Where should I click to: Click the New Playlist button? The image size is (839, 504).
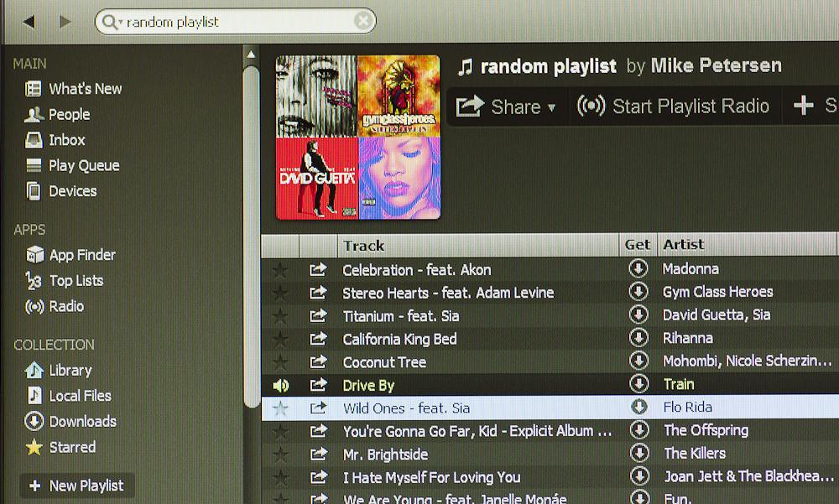[x=76, y=486]
